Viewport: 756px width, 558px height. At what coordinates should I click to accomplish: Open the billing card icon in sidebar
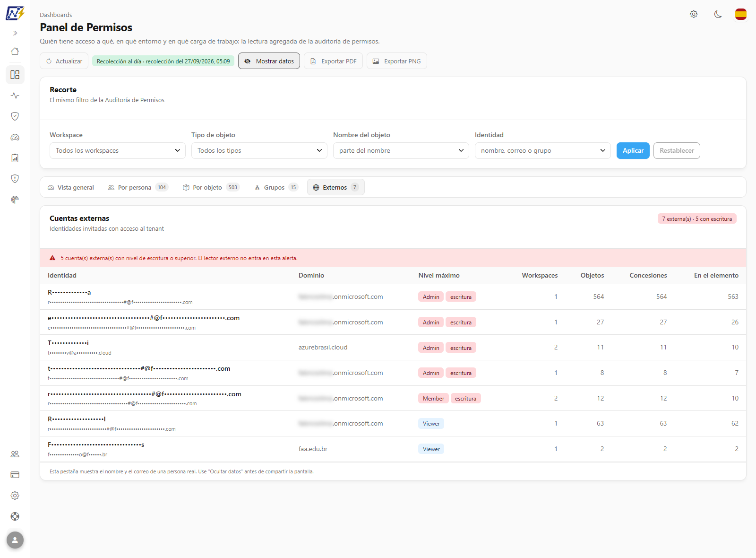pyautogui.click(x=15, y=475)
